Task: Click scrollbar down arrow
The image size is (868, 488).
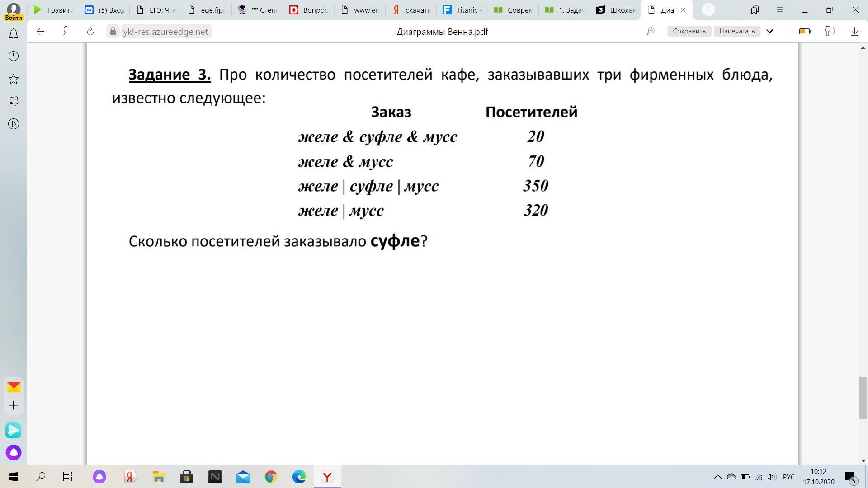Action: point(863,461)
